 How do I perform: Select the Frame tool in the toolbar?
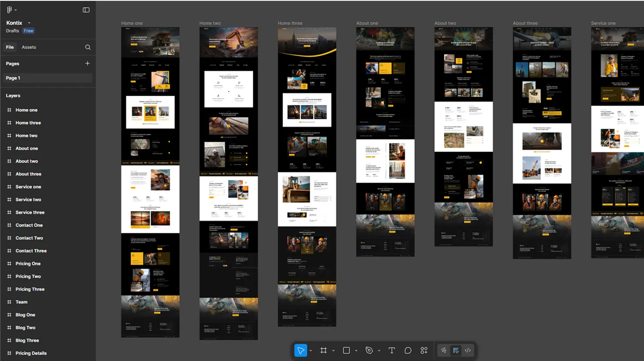pos(324,350)
